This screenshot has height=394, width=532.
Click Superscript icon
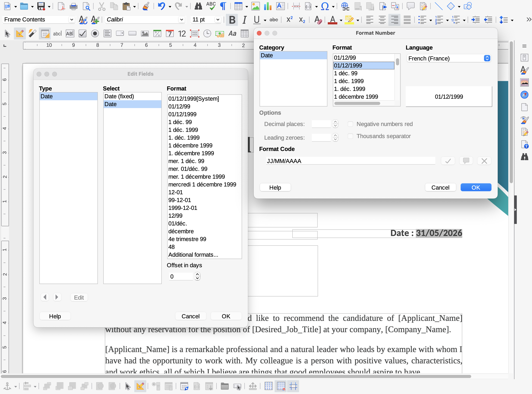click(x=289, y=20)
